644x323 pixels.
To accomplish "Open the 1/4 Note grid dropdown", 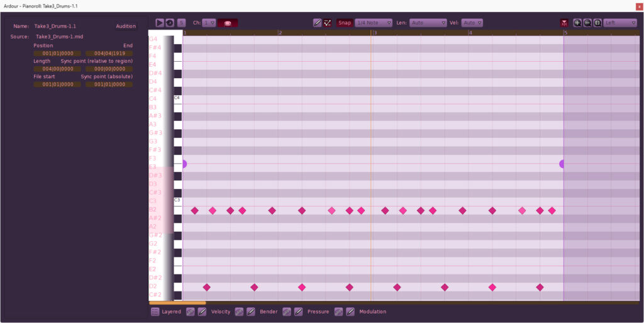I will click(374, 23).
